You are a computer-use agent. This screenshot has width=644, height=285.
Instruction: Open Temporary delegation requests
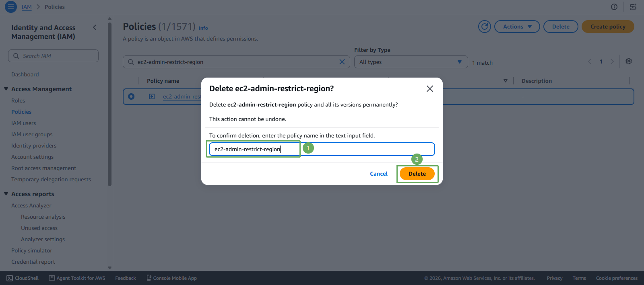[51, 179]
